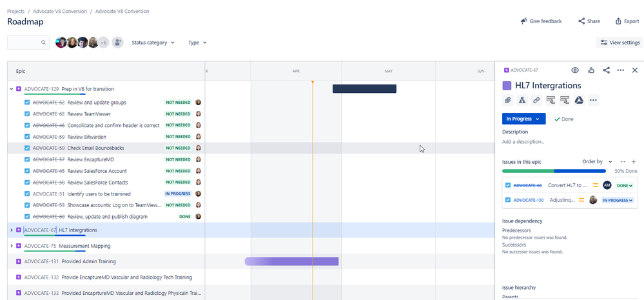The image size is (644, 300).
Task: Open the ellipsis menu after the Google Drive icon
Action: point(592,100)
